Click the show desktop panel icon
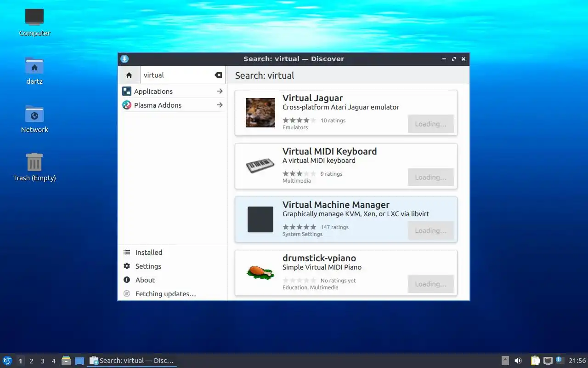Screen dimensions: 588x368 (x=79, y=361)
